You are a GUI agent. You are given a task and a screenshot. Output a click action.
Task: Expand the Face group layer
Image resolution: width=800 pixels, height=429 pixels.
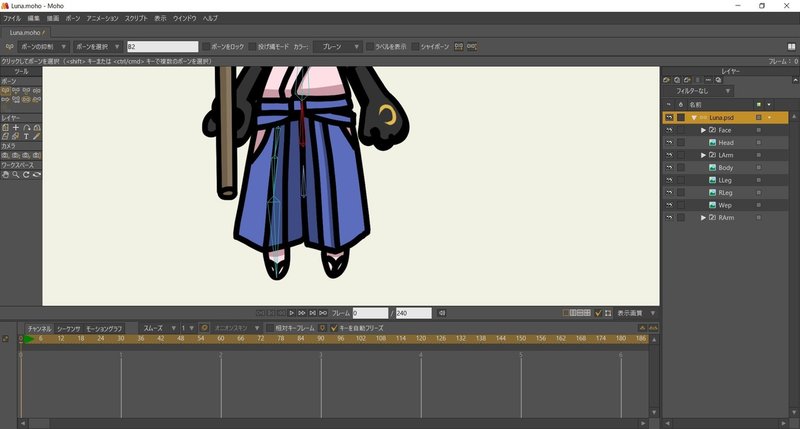click(703, 130)
